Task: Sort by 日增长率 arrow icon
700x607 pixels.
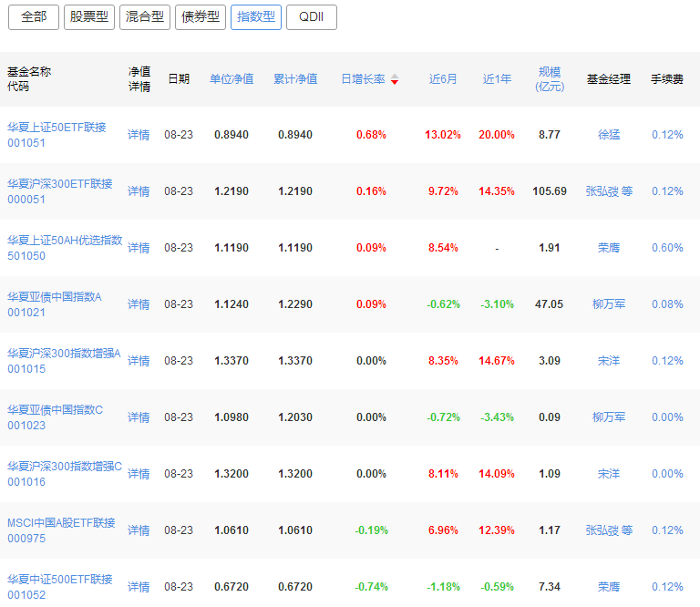Action: [395, 79]
